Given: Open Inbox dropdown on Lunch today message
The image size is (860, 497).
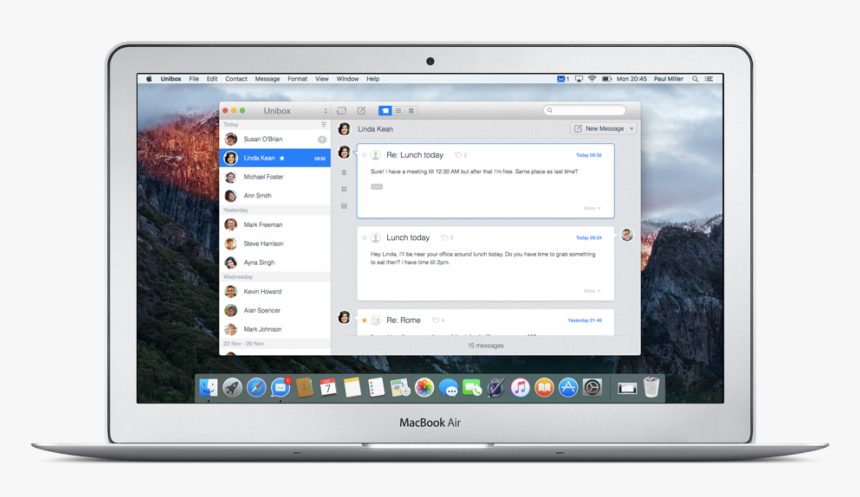Looking at the screenshot, I should click(592, 291).
